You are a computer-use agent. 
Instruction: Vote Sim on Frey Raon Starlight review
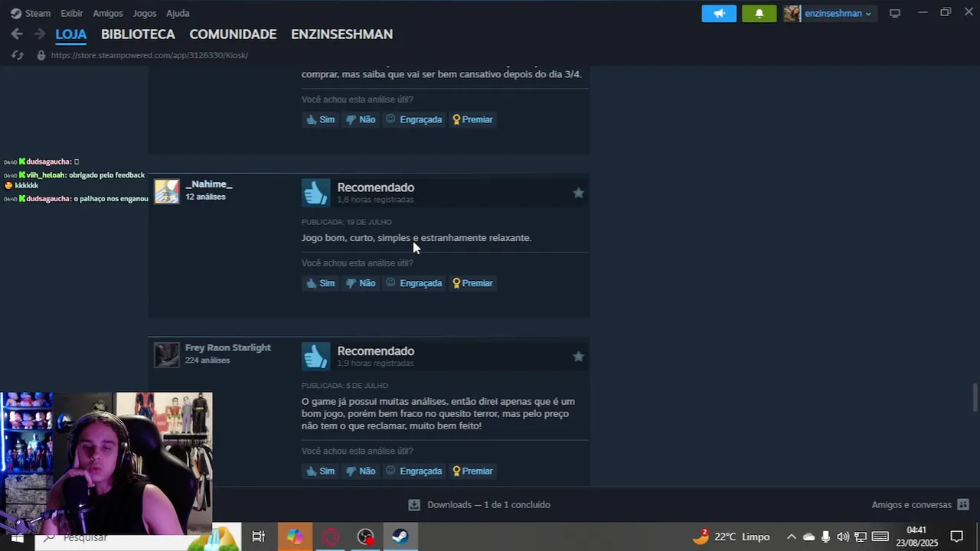coord(320,471)
